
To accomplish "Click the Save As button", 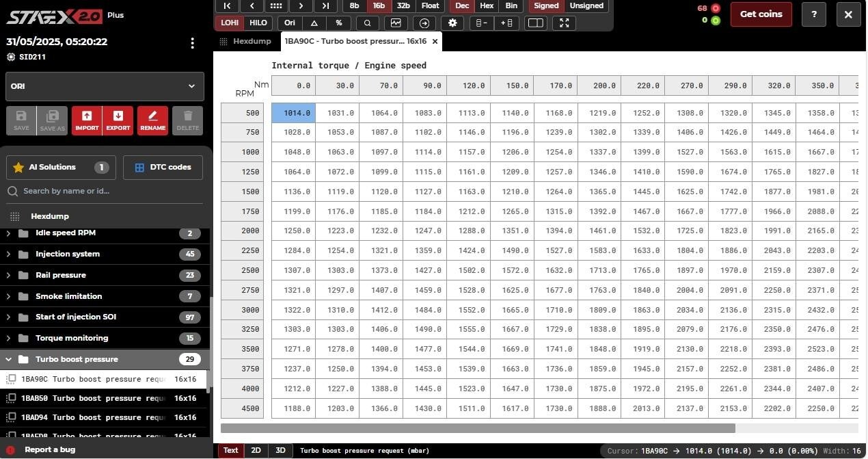I will (x=52, y=120).
